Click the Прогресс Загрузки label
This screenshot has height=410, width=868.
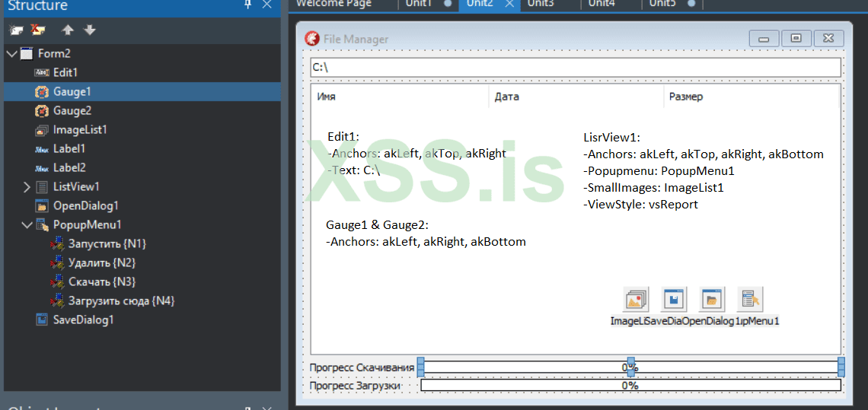(355, 386)
